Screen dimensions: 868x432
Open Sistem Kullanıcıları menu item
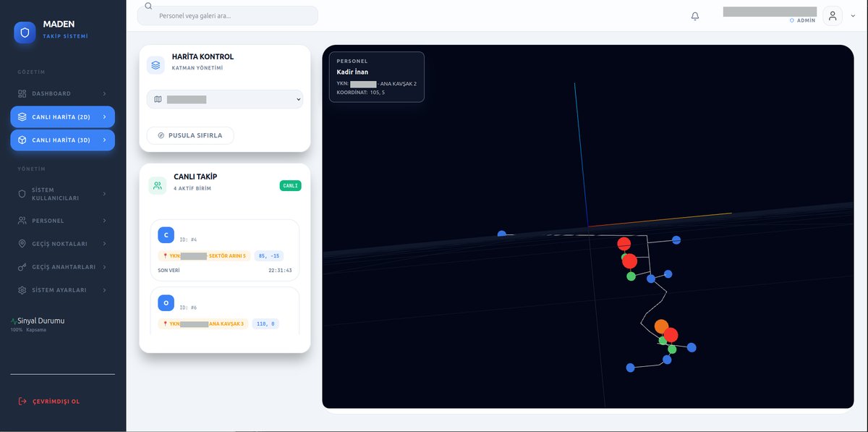pyautogui.click(x=62, y=194)
